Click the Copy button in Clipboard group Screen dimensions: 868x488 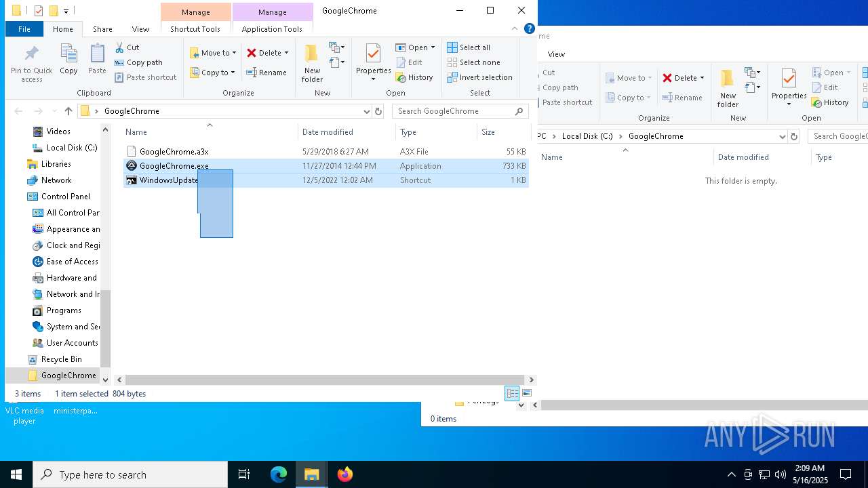tap(68, 60)
